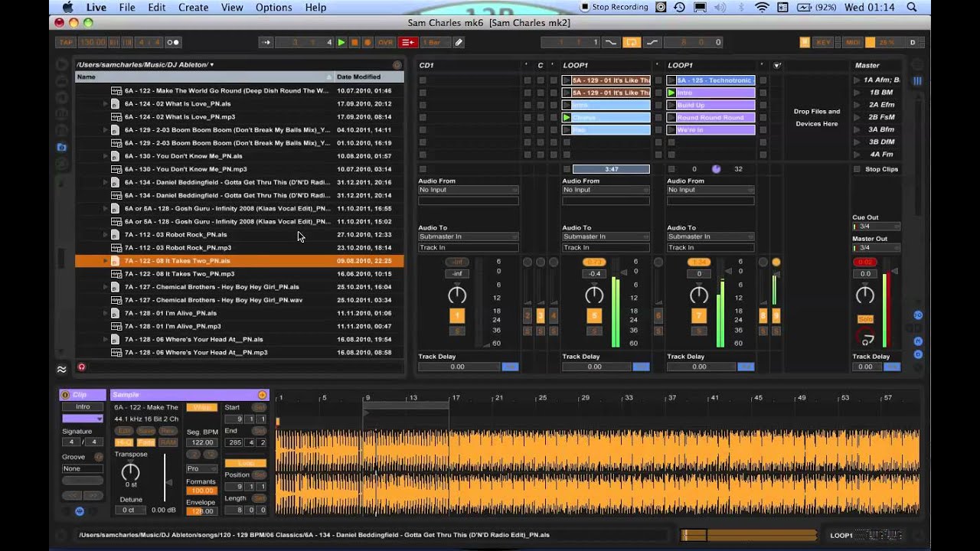Click clip name field Intro
The height and width of the screenshot is (551, 980).
coord(83,407)
